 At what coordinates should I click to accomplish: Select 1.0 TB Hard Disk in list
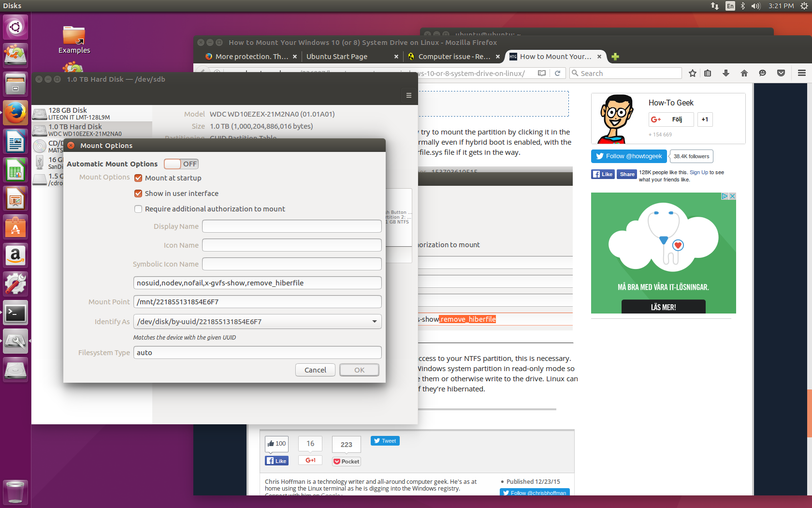point(92,130)
